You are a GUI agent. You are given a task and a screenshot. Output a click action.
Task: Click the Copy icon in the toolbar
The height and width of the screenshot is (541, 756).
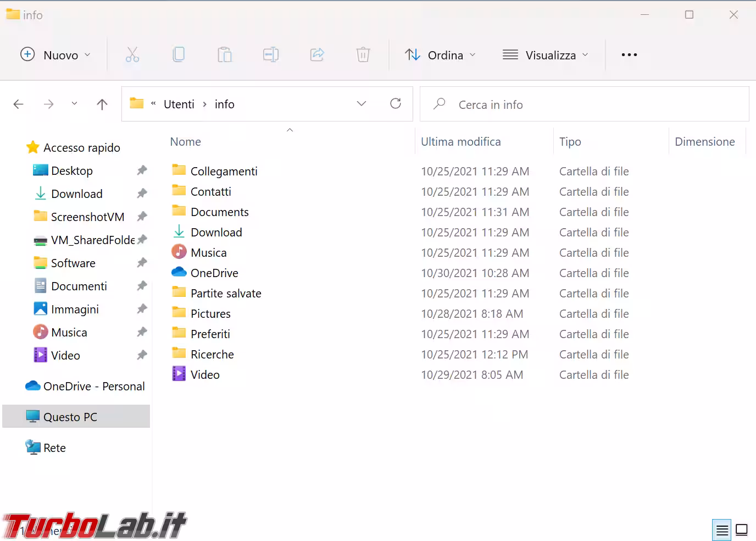coord(179,54)
